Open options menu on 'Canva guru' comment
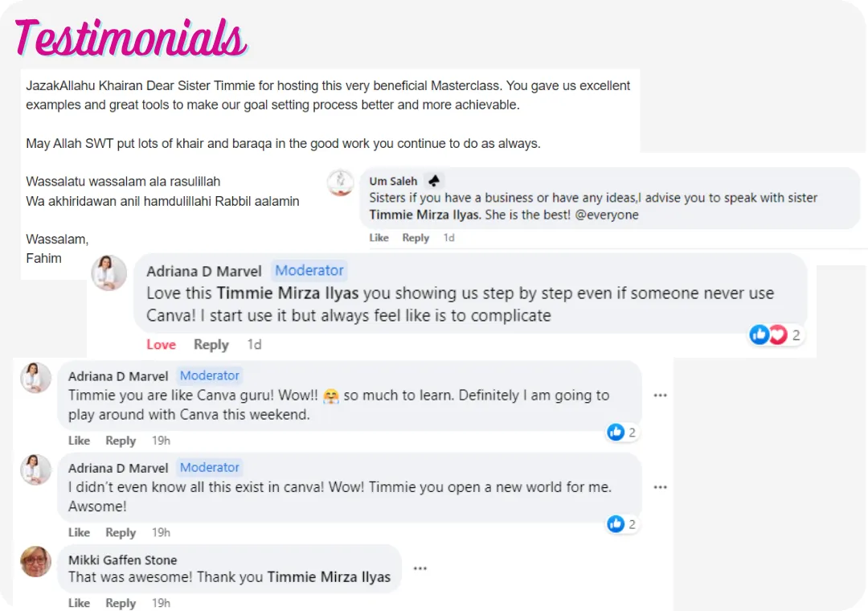The height and width of the screenshot is (611, 868). [x=660, y=396]
